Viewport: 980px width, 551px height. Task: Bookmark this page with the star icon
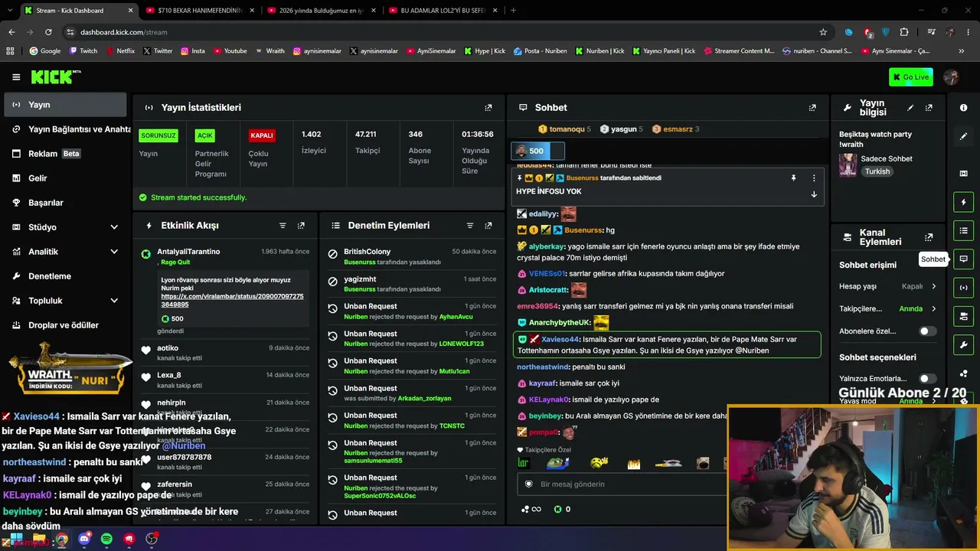823,32
